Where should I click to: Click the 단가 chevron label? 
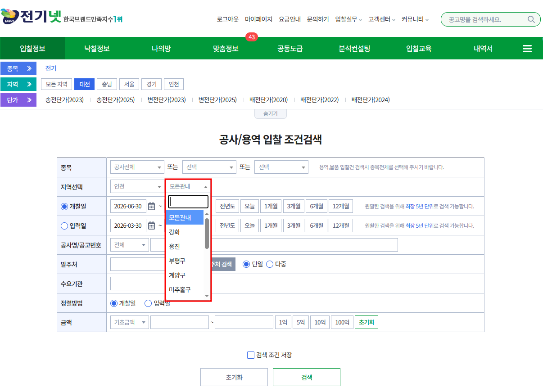pos(18,100)
